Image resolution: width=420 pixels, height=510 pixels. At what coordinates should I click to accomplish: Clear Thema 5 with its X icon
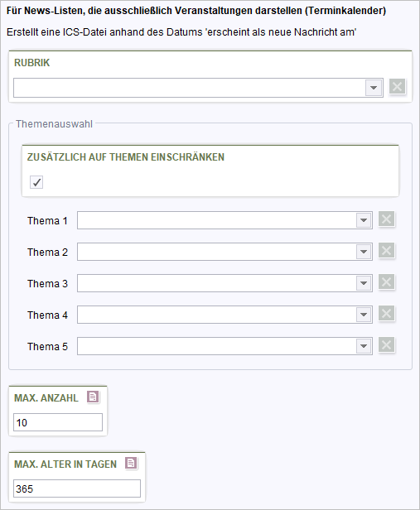[x=387, y=344]
